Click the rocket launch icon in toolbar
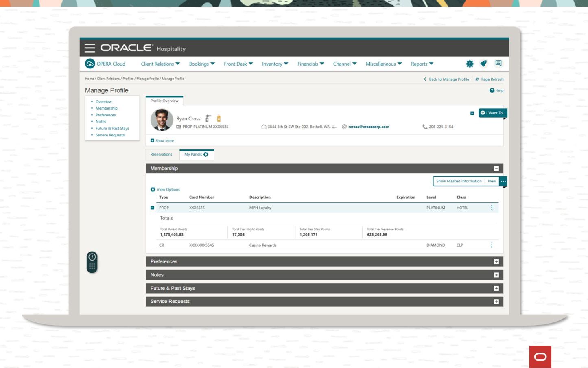Image resolution: width=588 pixels, height=368 pixels. coord(483,64)
